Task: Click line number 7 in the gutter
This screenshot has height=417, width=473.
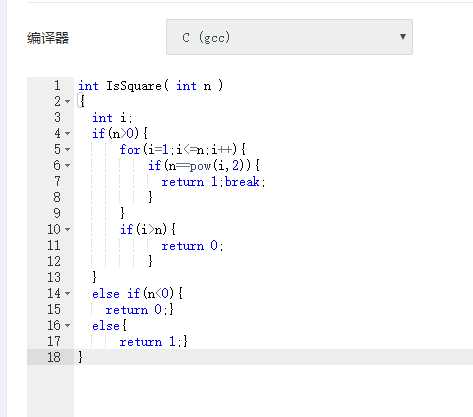Action: pyautogui.click(x=57, y=182)
